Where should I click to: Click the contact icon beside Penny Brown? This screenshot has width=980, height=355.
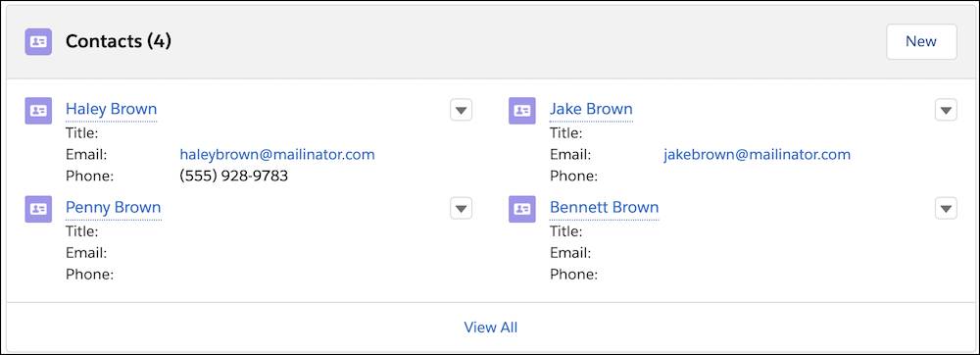pos(38,209)
